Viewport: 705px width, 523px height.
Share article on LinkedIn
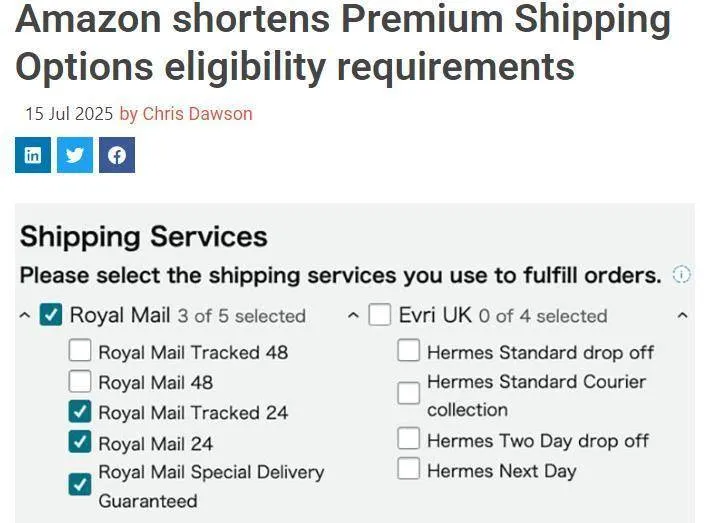click(32, 155)
